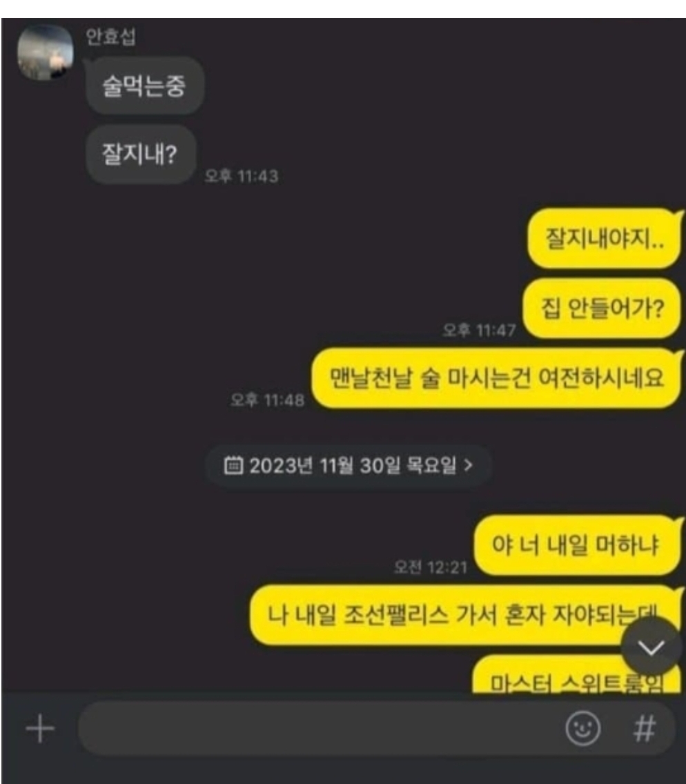Click the 오전 12:21 timestamp
This screenshot has width=686, height=784.
pos(431,567)
